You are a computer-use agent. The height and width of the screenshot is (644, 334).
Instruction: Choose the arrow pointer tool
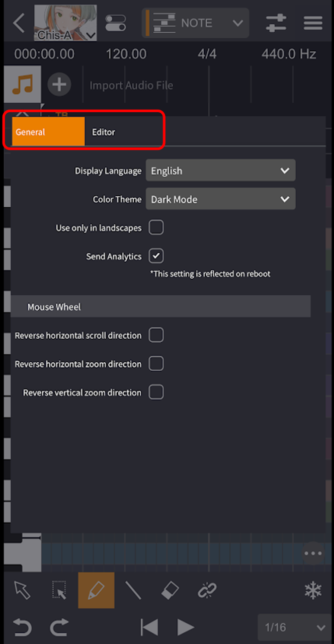pos(22,590)
